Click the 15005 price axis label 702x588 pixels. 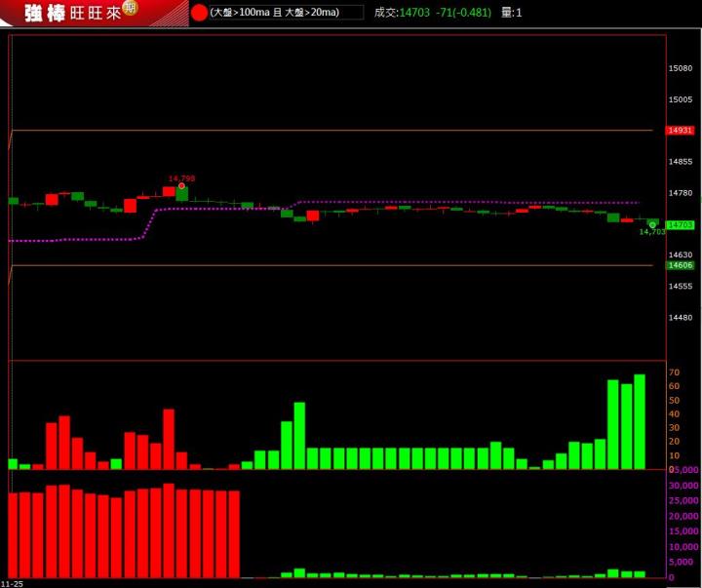pyautogui.click(x=681, y=99)
